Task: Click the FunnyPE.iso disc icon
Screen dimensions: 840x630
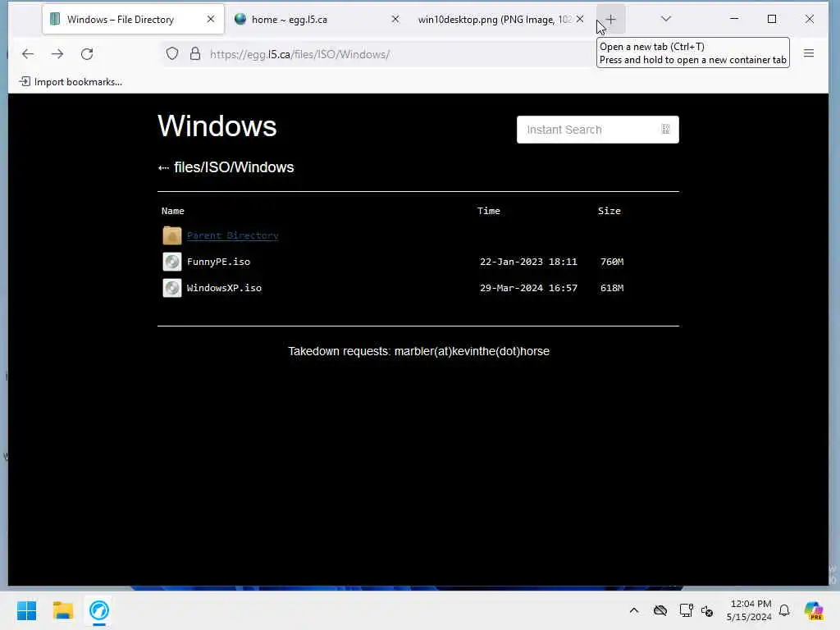Action: 172,262
